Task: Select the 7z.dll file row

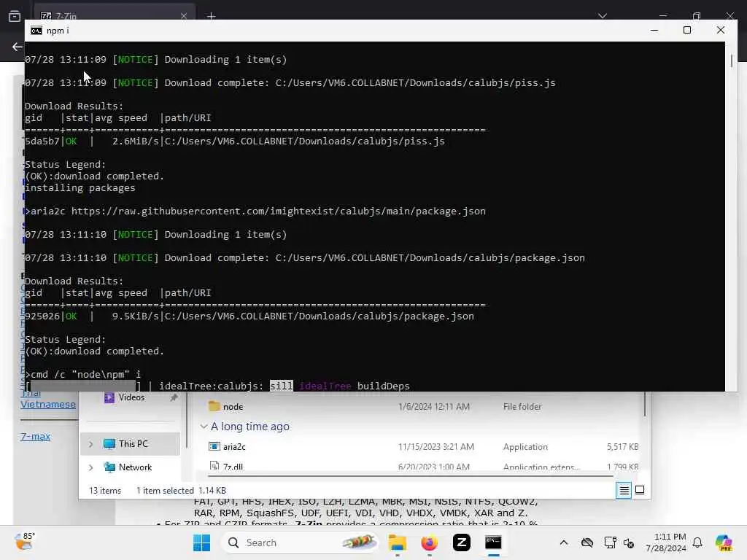Action: click(423, 467)
